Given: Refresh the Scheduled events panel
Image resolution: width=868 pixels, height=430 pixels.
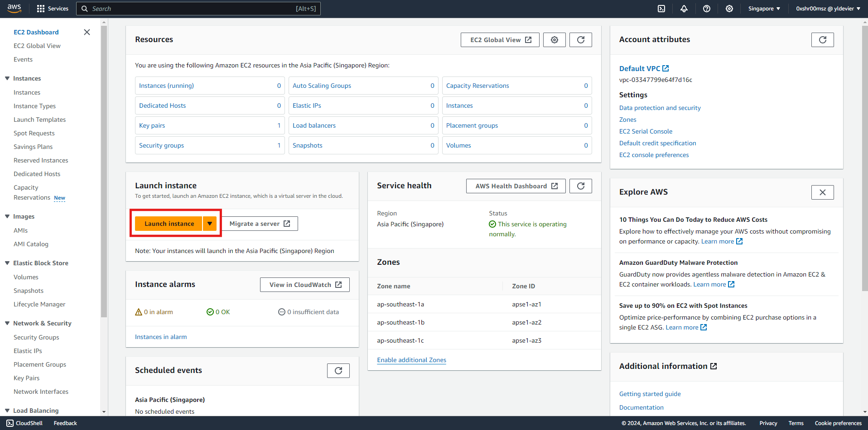Looking at the screenshot, I should click(x=338, y=371).
